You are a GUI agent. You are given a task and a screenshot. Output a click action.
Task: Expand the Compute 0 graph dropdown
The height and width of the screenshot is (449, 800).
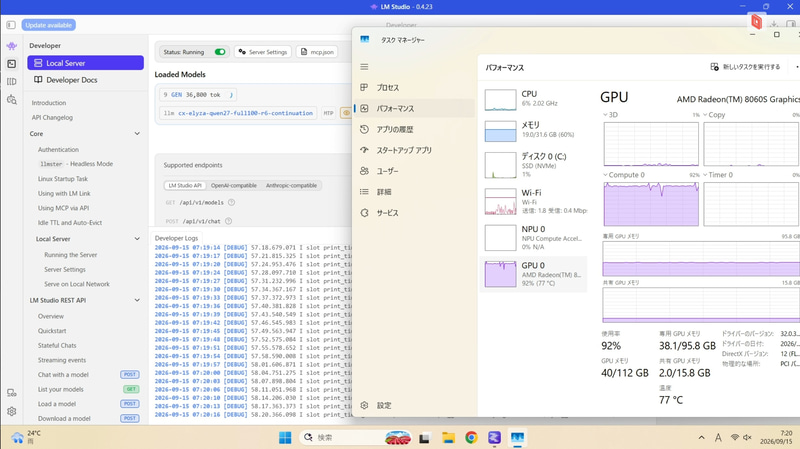pyautogui.click(x=606, y=174)
